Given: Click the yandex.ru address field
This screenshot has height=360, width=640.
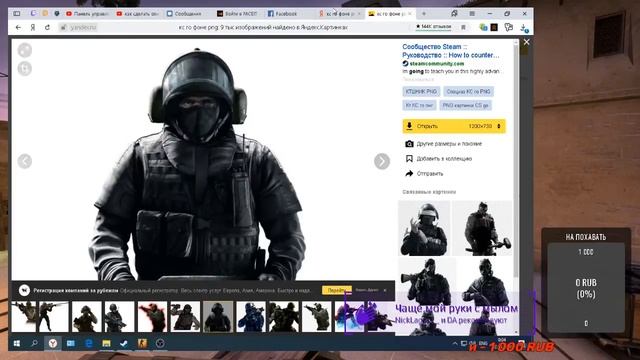Looking at the screenshot, I should (x=83, y=27).
